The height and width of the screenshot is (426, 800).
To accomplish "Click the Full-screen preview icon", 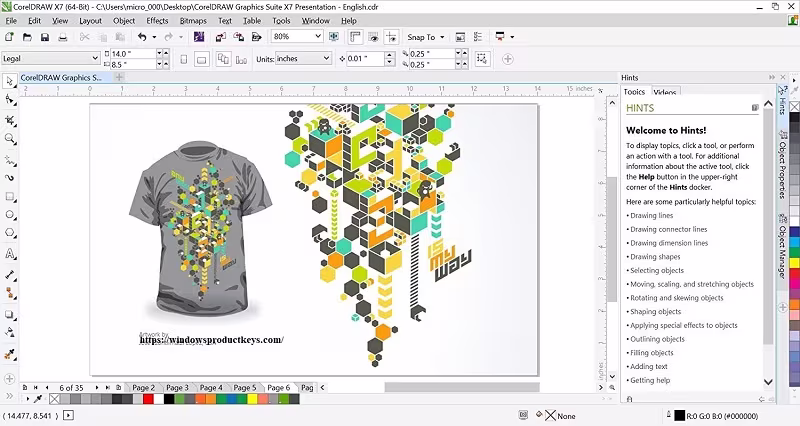I will [x=334, y=37].
